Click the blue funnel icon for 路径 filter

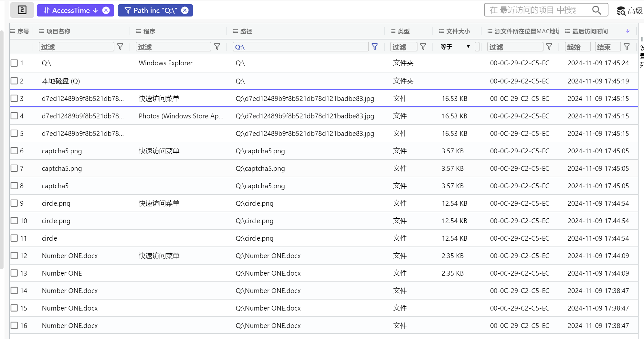click(x=375, y=47)
